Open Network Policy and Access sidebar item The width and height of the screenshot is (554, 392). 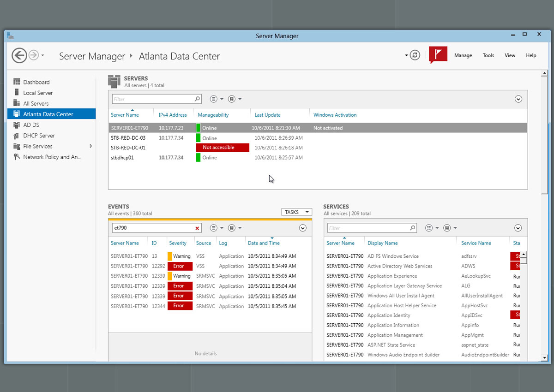(51, 157)
